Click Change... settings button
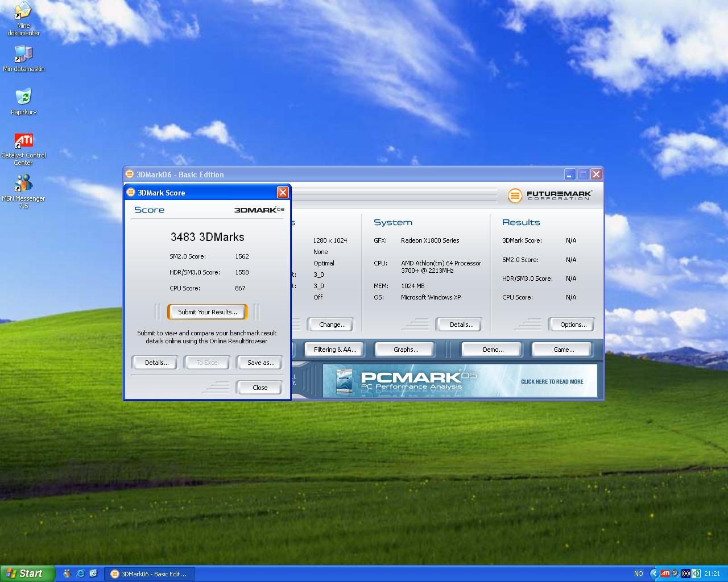 click(x=331, y=325)
